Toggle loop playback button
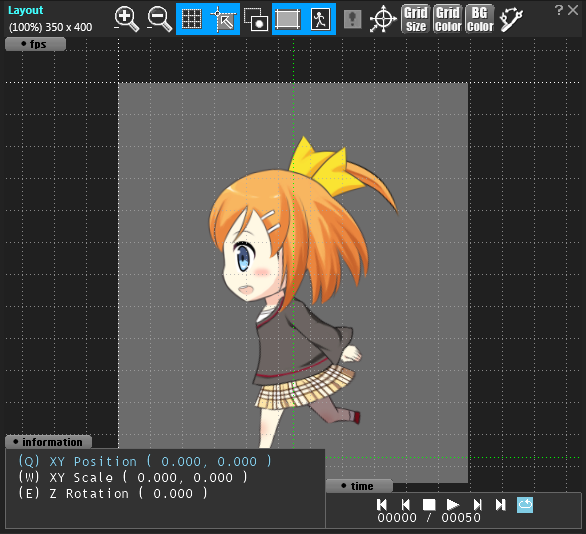 tap(525, 505)
